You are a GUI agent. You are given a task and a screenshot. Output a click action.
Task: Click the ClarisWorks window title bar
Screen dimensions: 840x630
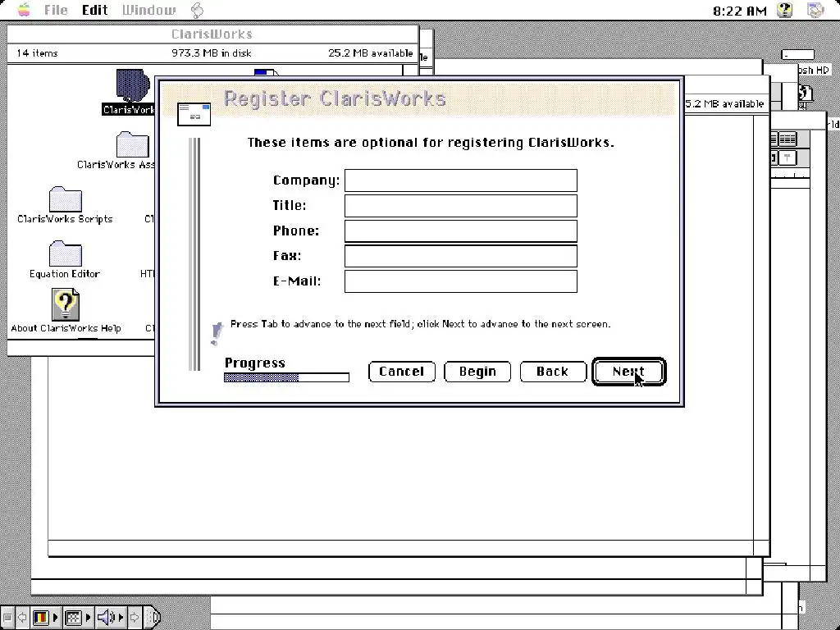tap(212, 34)
